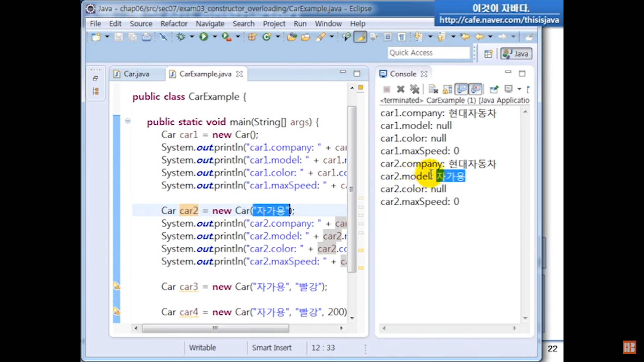This screenshot has height=362, width=644.
Task: Expand New Java Class dropdown arrow
Action: coord(278,37)
